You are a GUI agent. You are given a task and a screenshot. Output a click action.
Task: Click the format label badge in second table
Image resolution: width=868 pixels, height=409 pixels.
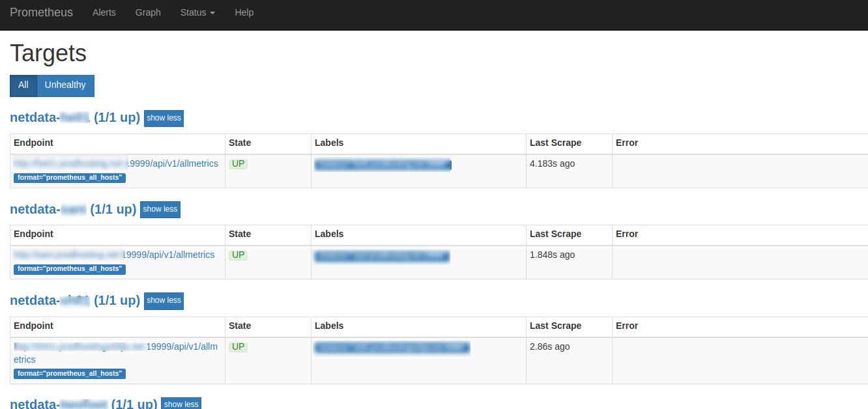(x=70, y=269)
